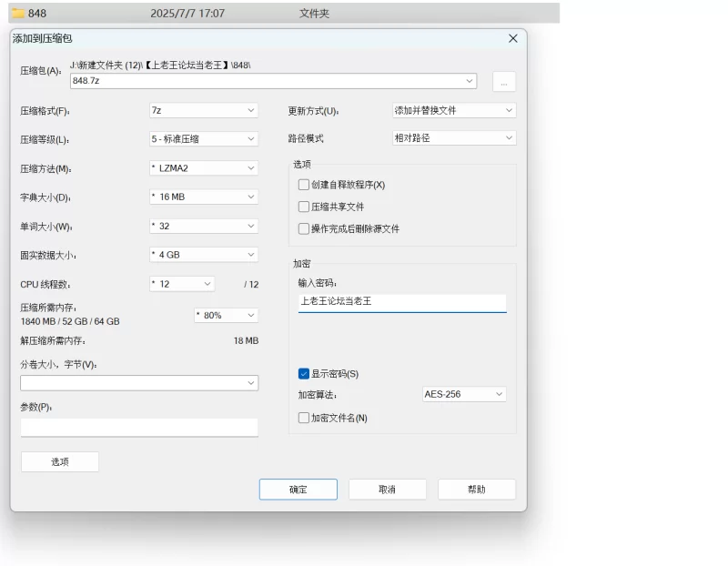Uncheck the 显示密码 checkbox
Screen dimensions: 728x566
[304, 374]
